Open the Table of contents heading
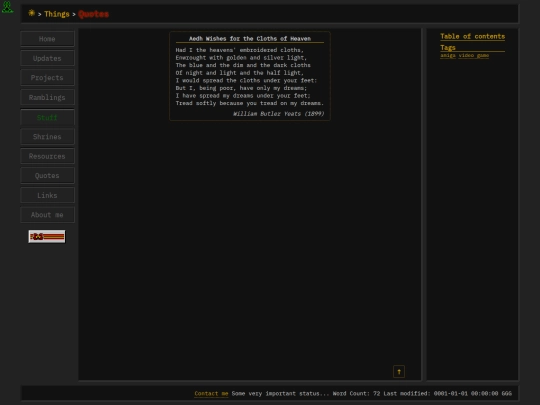 click(472, 37)
